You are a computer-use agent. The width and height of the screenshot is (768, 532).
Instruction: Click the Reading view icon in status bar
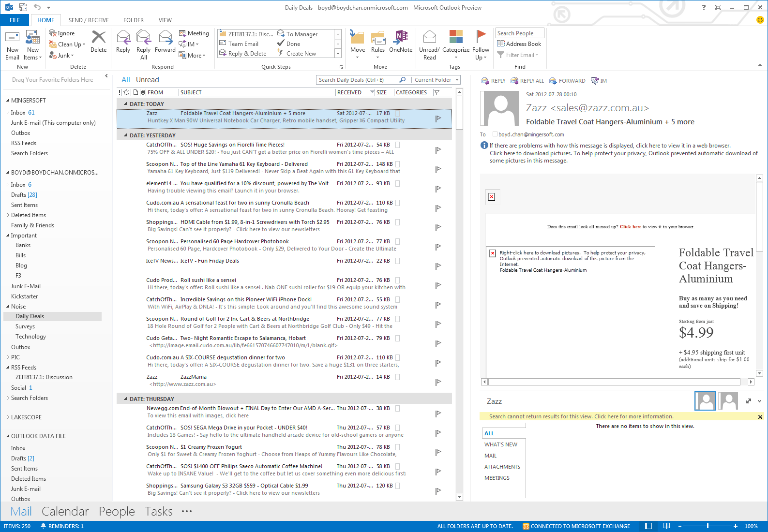666,526
